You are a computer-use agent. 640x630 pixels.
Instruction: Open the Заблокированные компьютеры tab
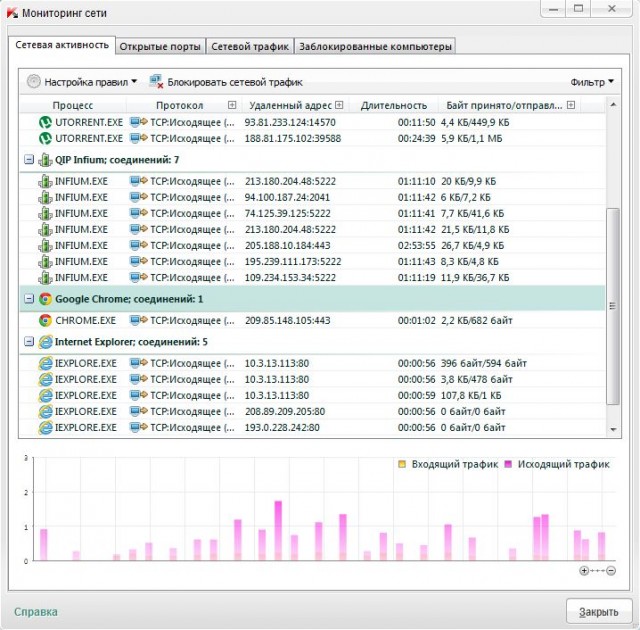(375, 46)
